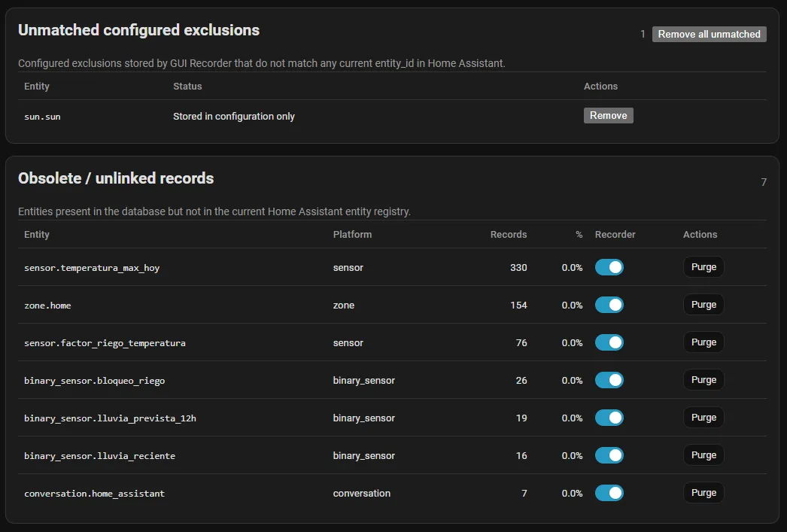The width and height of the screenshot is (787, 532).
Task: Toggle recorder for sensor.temperatura_max_hoy
Action: [x=609, y=267]
